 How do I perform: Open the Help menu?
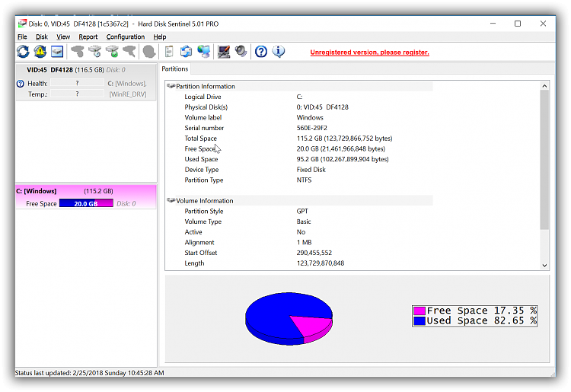click(x=160, y=37)
